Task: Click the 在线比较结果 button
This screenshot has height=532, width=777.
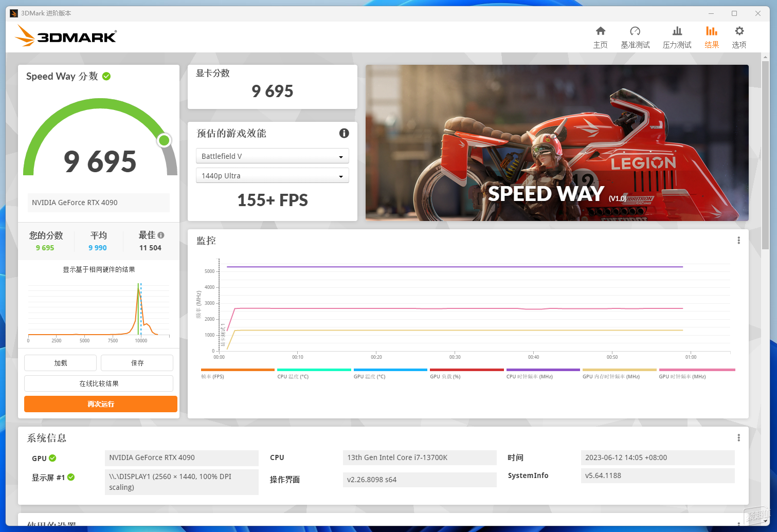Action: point(99,383)
